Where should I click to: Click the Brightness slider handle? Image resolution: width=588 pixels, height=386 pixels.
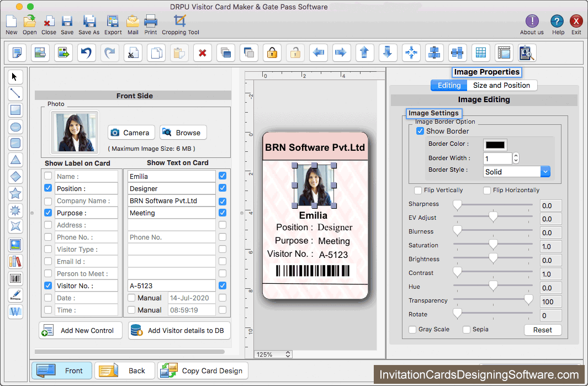(x=493, y=258)
